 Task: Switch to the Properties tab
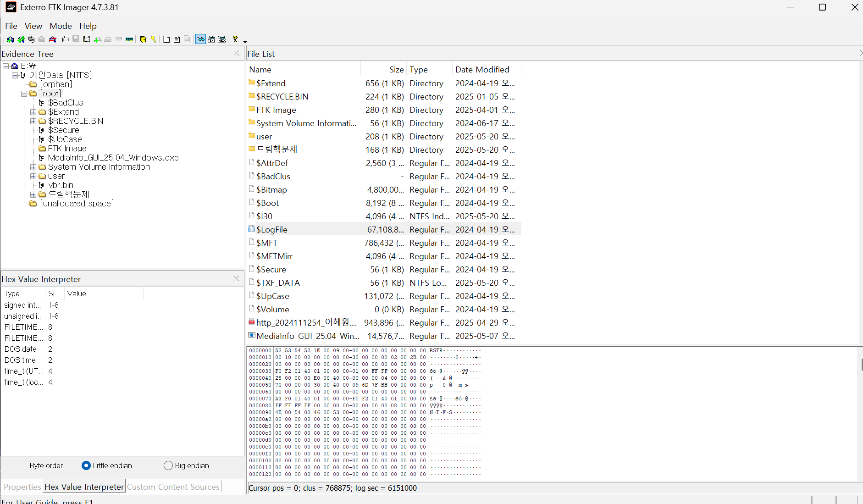point(22,487)
